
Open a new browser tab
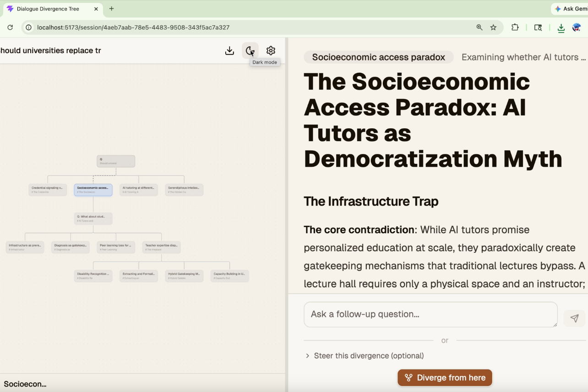(x=112, y=9)
